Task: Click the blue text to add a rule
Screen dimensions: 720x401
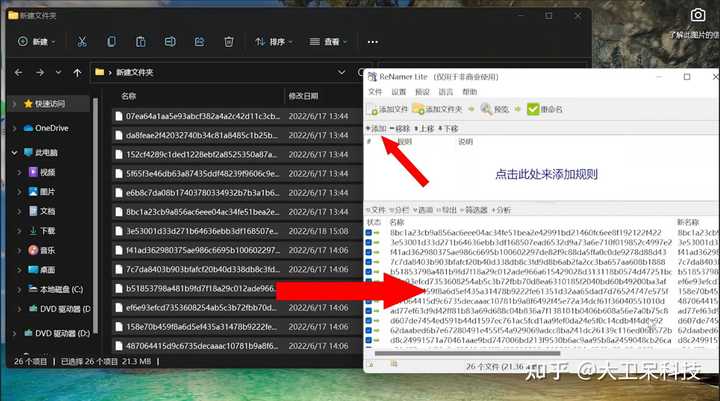Action: [x=546, y=174]
